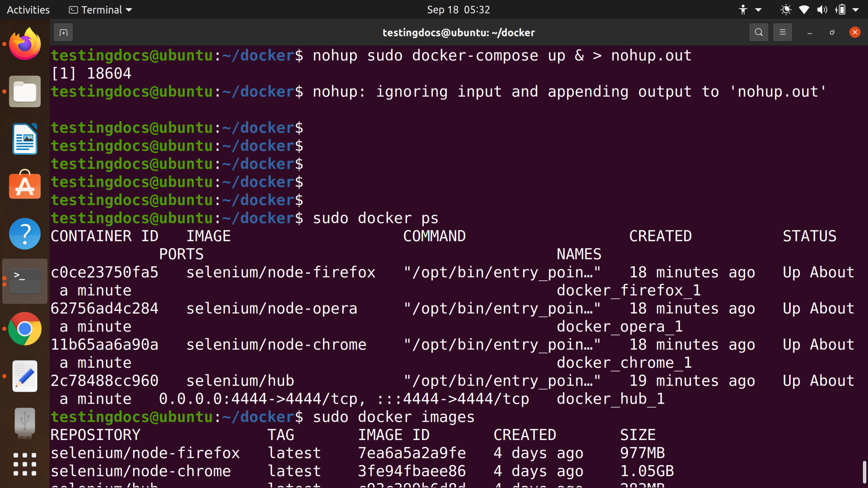
Task: Open the Help app in the dock
Action: [x=25, y=233]
